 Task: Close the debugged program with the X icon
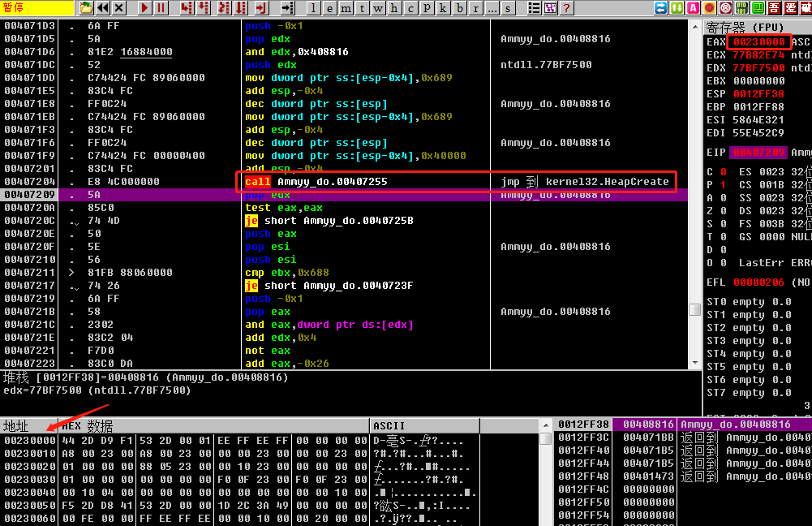[x=119, y=8]
